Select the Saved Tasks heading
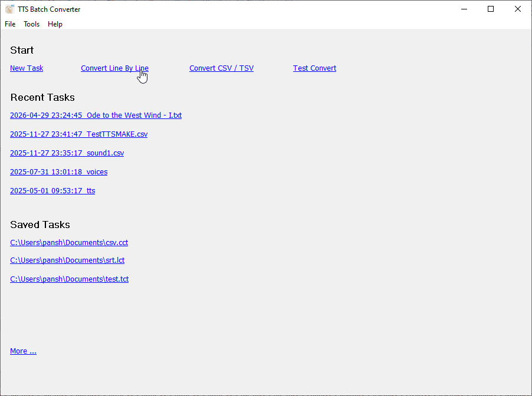Image resolution: width=532 pixels, height=396 pixels. (x=40, y=225)
